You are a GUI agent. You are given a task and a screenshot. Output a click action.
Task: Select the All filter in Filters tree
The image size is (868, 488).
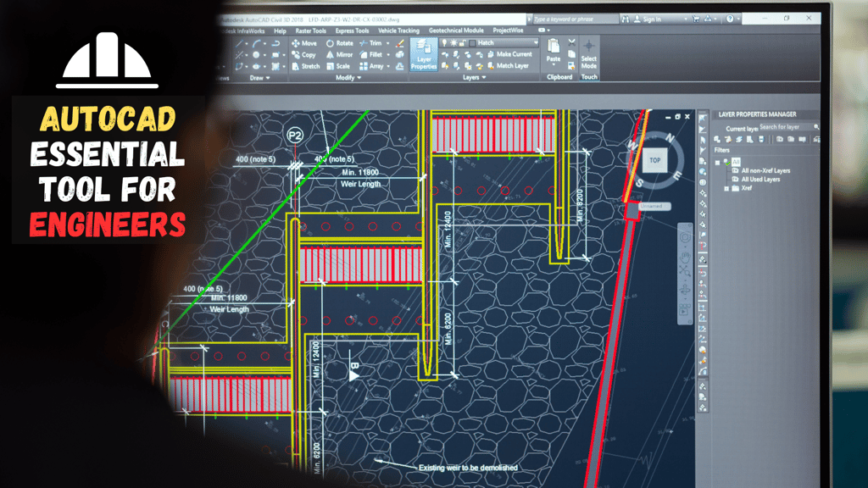click(x=735, y=162)
